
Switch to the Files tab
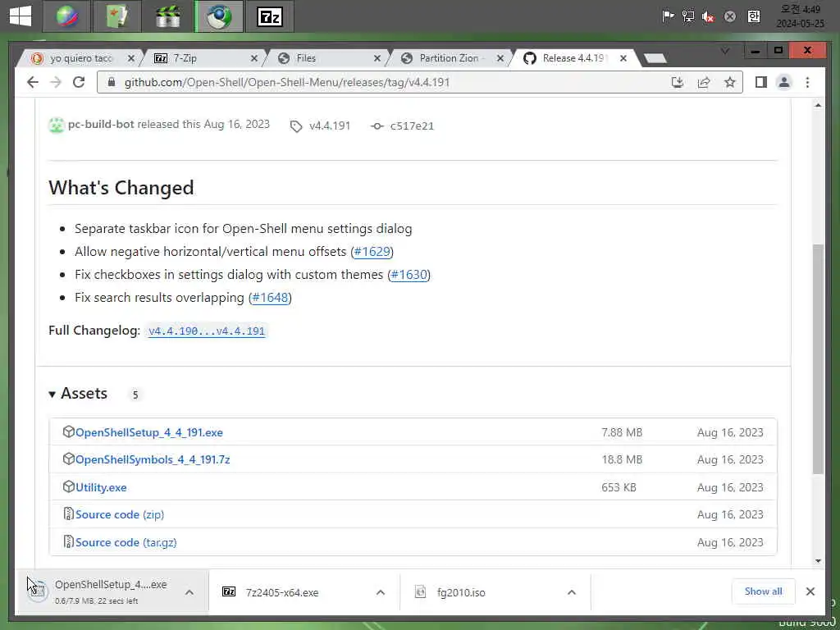326,58
